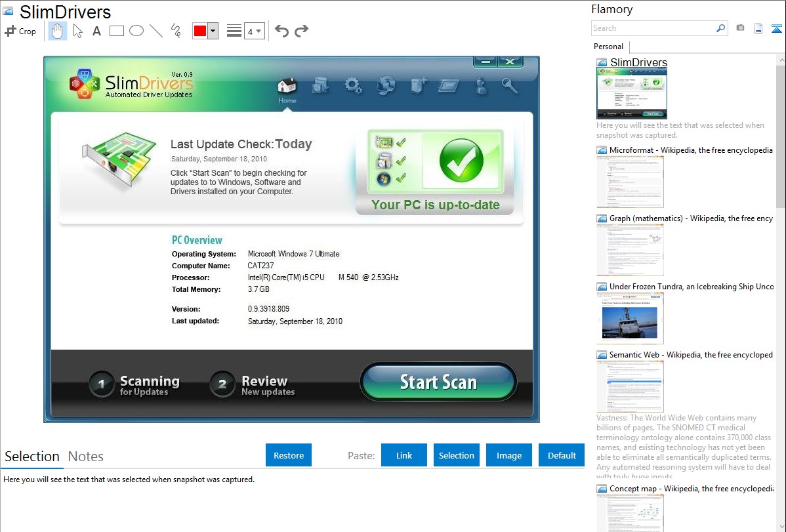Screen dimensions: 786x532
Task: Select the Microformat snapshot thumbnail
Action: click(630, 182)
